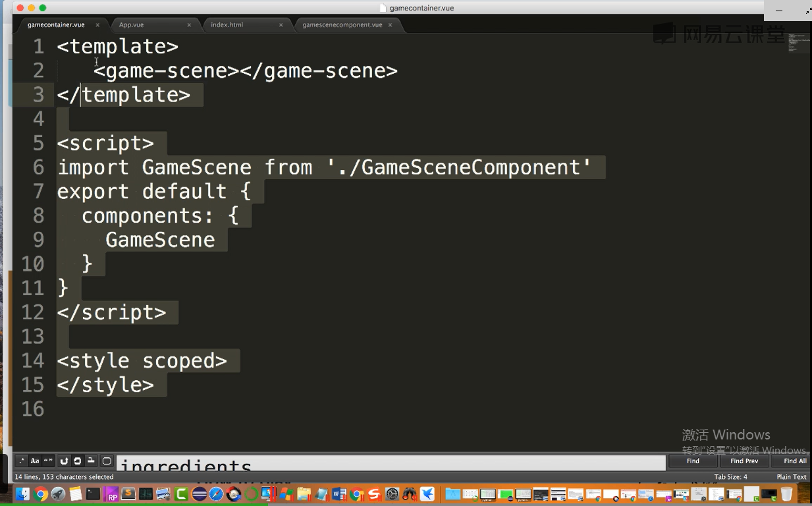Image resolution: width=812 pixels, height=506 pixels.
Task: Click line number 16 in the gutter
Action: click(33, 409)
